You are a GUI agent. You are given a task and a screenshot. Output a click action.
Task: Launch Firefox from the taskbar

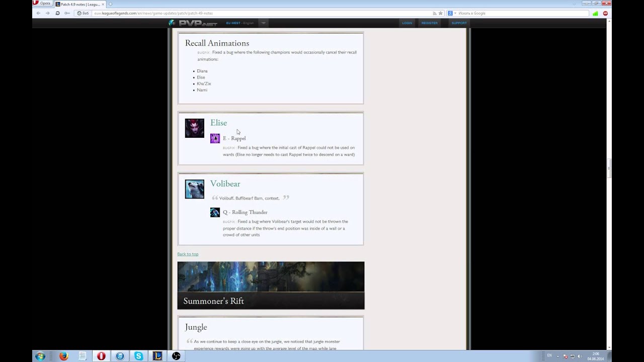(63, 356)
